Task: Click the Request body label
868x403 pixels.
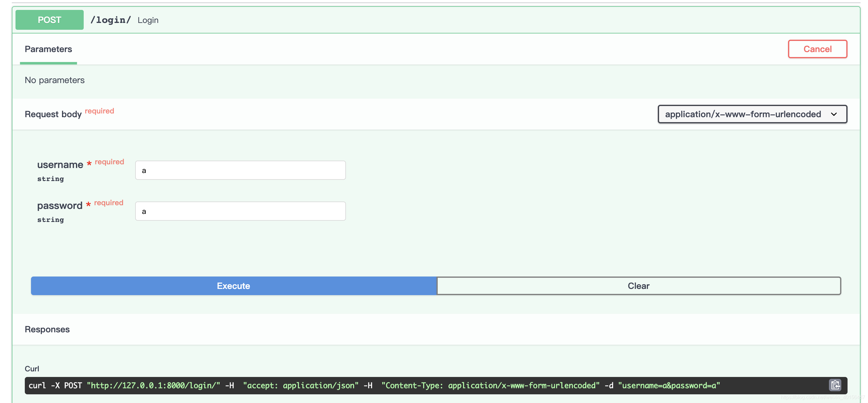Action: (x=53, y=114)
